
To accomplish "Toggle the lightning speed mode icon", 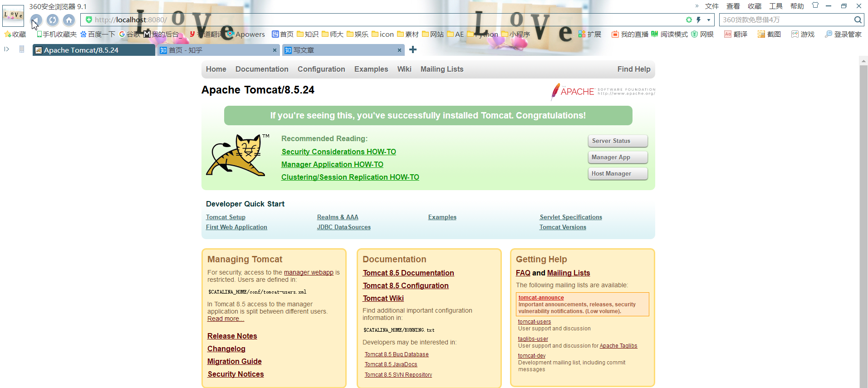I will click(699, 20).
